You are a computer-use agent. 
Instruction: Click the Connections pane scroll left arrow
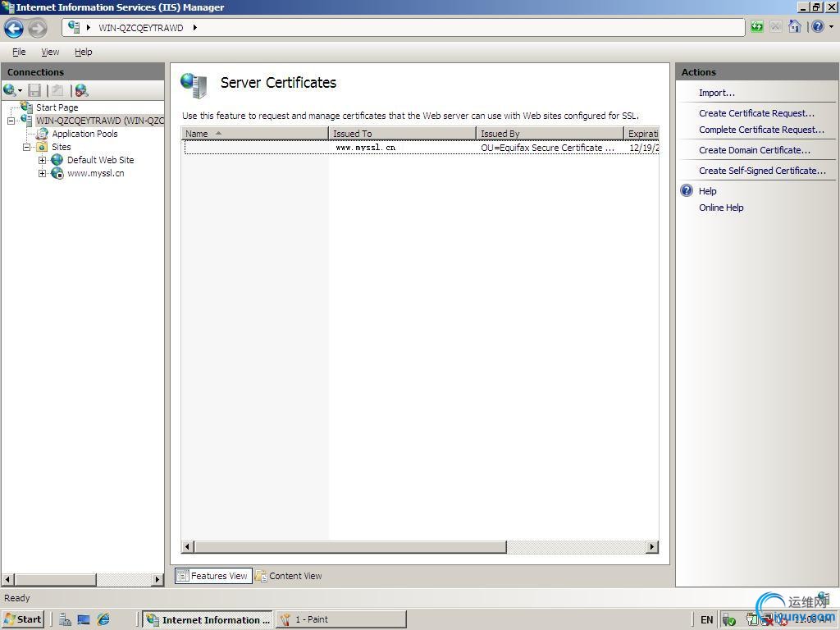(7, 579)
